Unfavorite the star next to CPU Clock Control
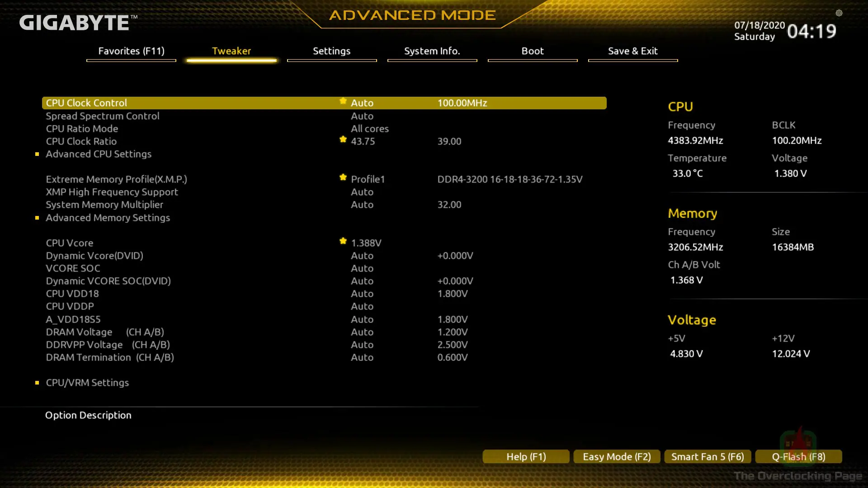Screen dimensions: 868x488 click(x=343, y=102)
